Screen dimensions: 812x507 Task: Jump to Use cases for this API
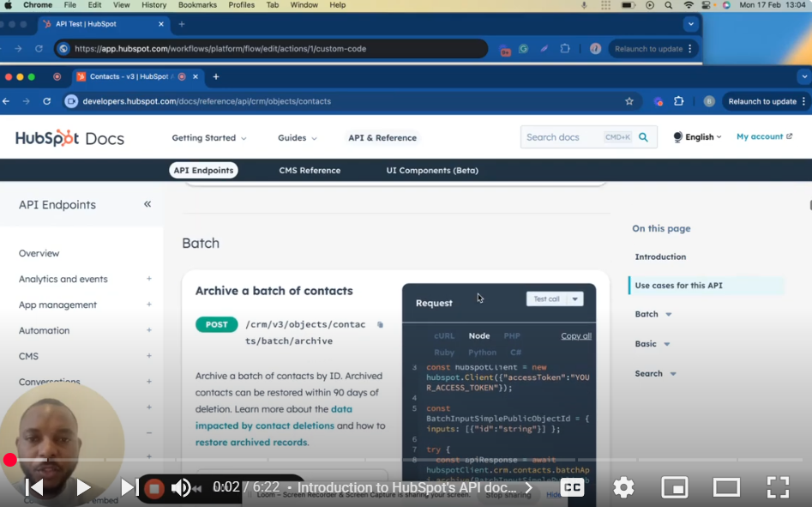click(678, 286)
